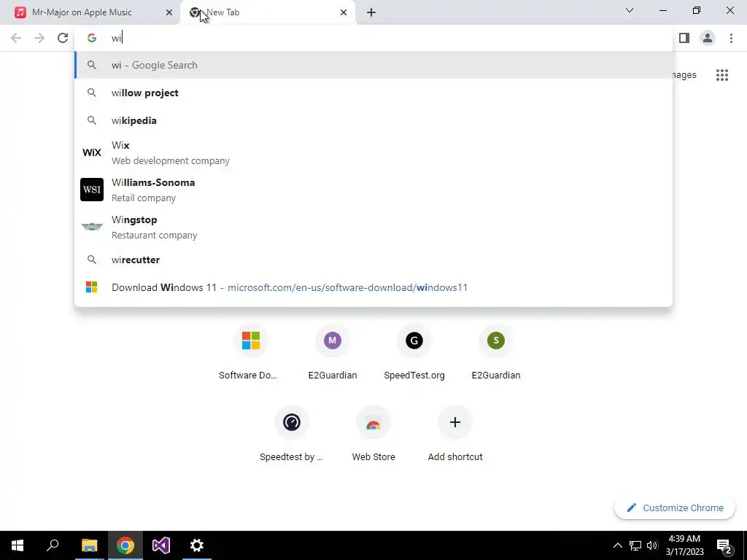Open Chrome three-dot menu

click(x=731, y=38)
